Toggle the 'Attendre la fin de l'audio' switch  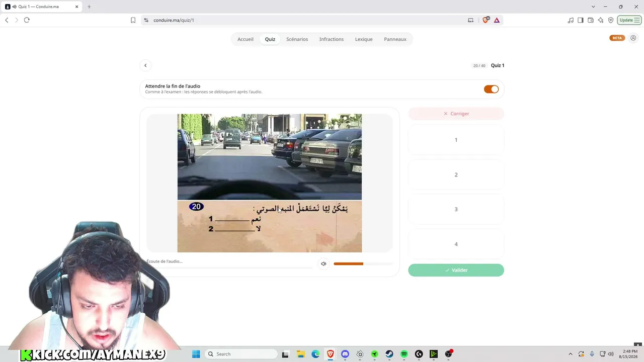click(x=491, y=89)
